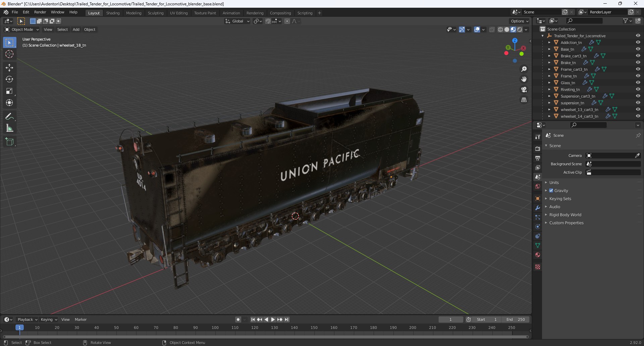
Task: Open the View Layer properties tab
Action: (538, 167)
